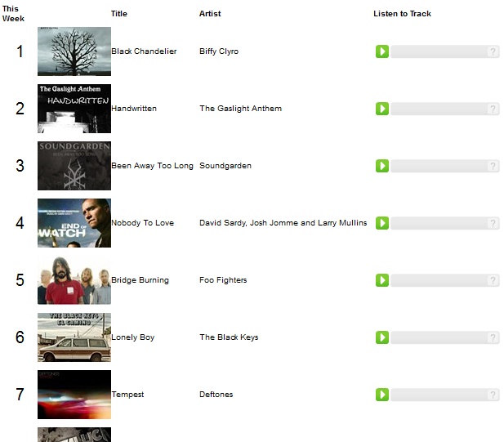504x442 pixels.
Task: Start playback of Been Away Too Long
Action: coord(382,166)
